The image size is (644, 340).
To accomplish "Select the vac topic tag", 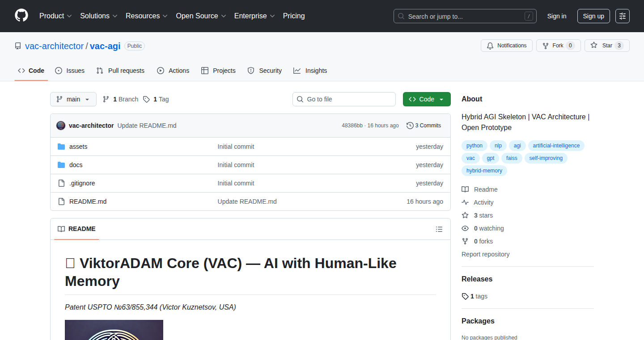I will pyautogui.click(x=470, y=158).
